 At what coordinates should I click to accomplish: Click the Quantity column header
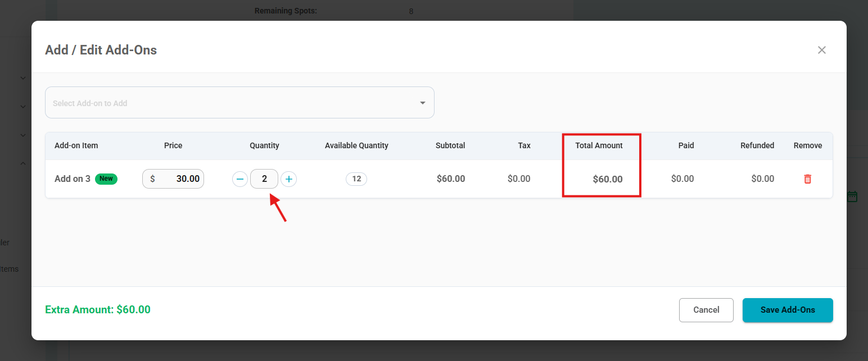264,145
